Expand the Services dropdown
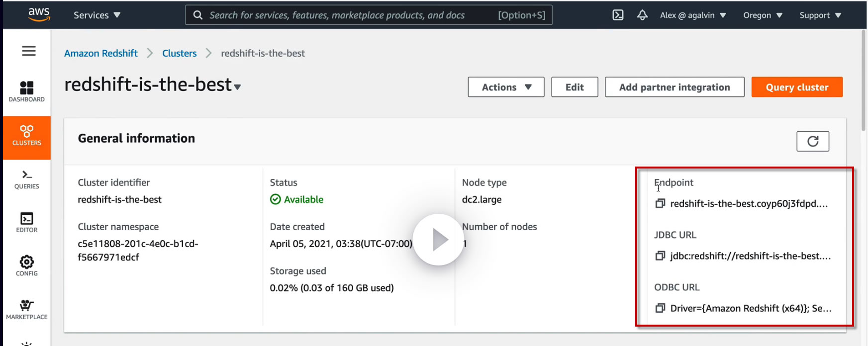Screen dimensions: 868x346 [97, 15]
